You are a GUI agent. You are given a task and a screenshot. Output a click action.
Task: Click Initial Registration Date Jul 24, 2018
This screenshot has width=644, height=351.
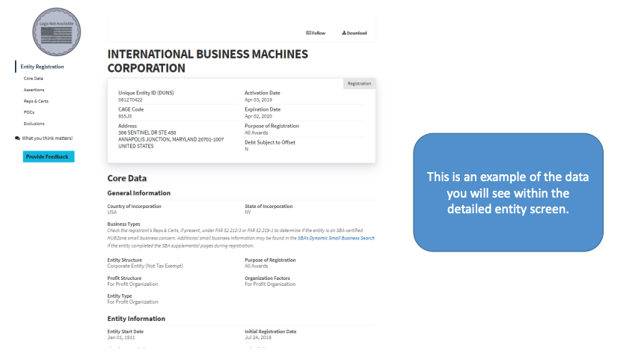click(258, 338)
